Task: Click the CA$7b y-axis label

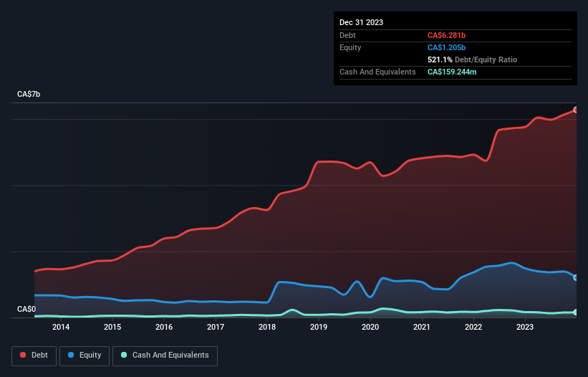Action: point(29,94)
